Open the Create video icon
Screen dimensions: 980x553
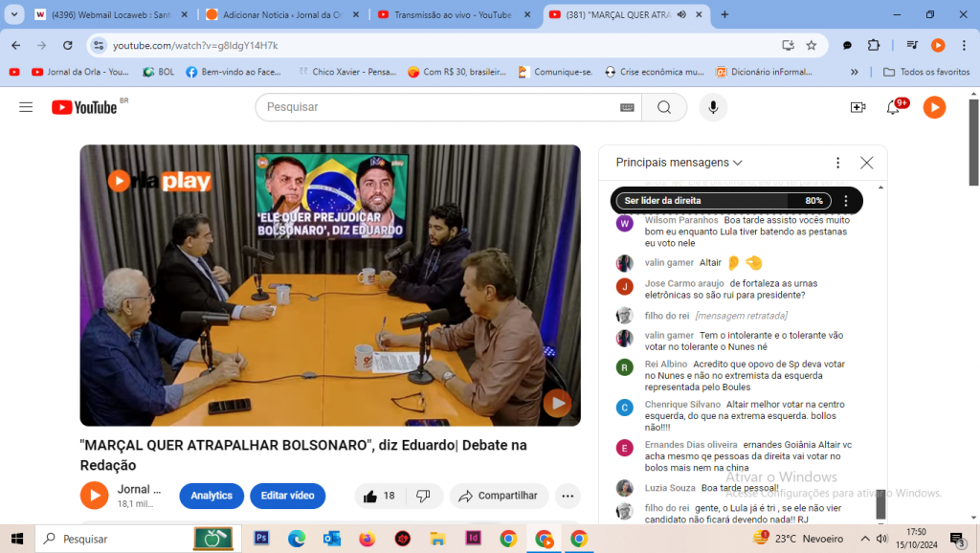pos(858,107)
